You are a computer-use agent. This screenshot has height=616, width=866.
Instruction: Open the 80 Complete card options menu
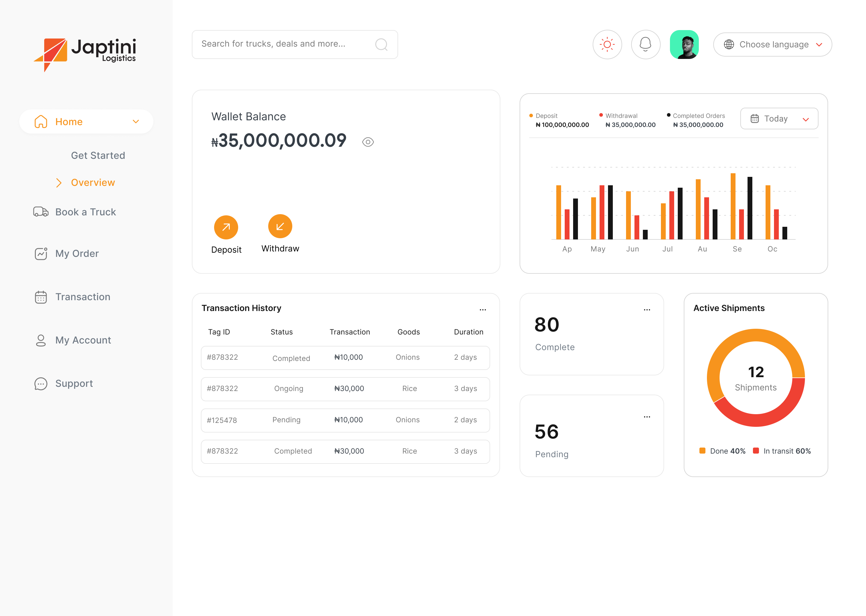647,310
